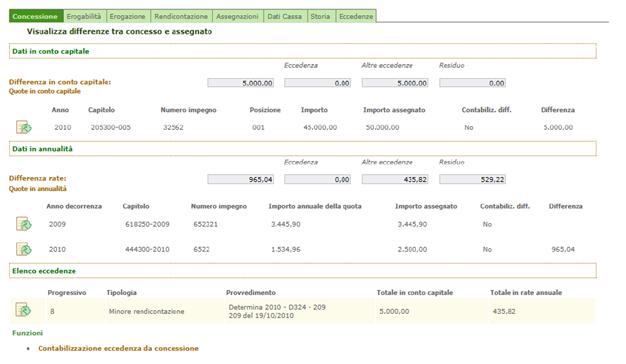Click Contabilizzazione eccedenza da concessione link

tap(118, 348)
